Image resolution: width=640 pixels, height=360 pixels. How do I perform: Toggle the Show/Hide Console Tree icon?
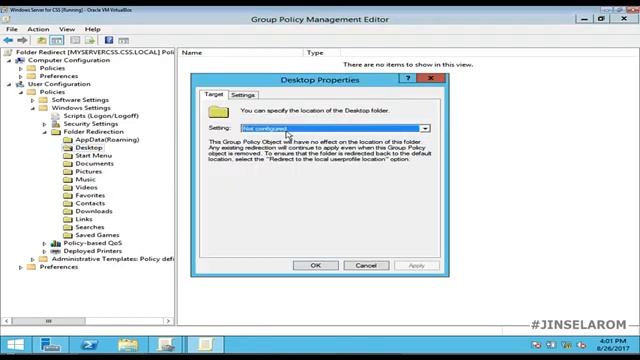point(57,40)
